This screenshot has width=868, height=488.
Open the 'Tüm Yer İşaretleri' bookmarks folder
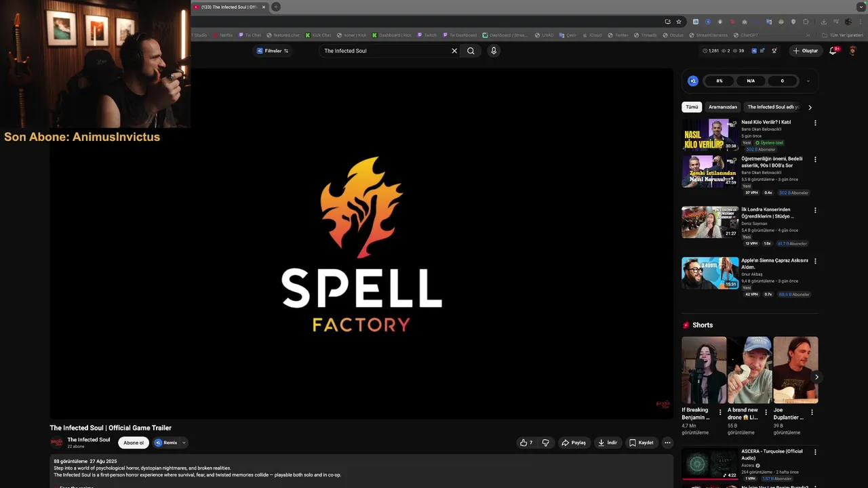tap(842, 35)
